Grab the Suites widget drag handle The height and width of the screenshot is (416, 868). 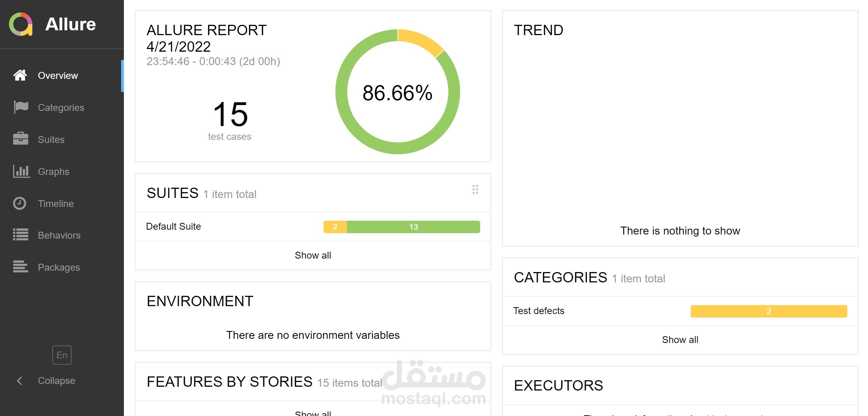point(475,189)
